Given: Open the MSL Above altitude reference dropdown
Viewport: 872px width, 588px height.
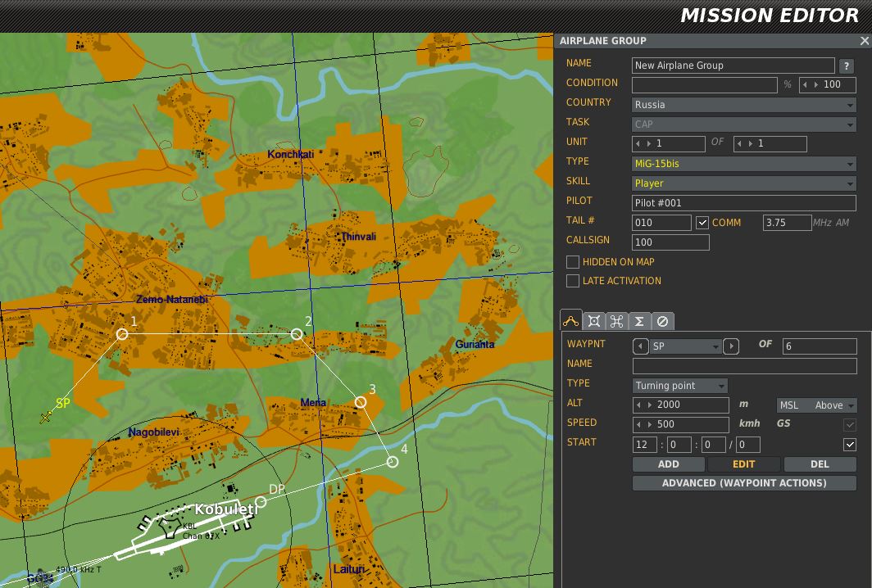Looking at the screenshot, I should (816, 405).
